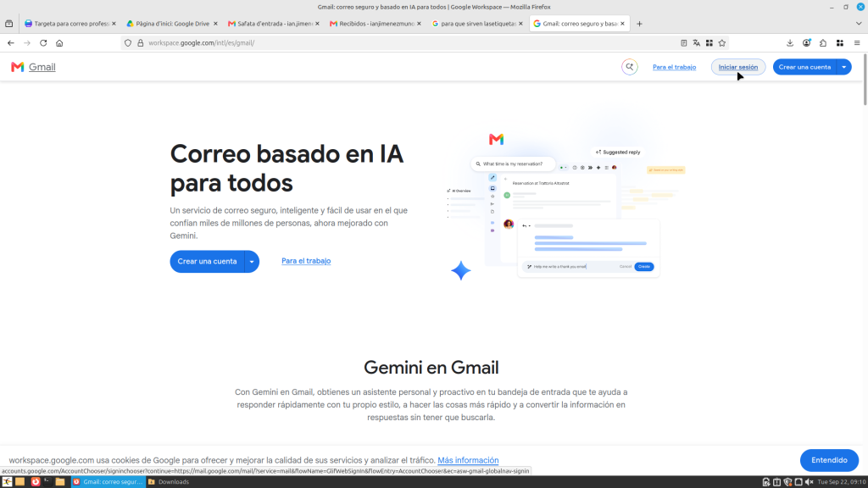Screen dimensions: 868x488
Task: Open the list all tabs chevron
Action: tap(859, 24)
